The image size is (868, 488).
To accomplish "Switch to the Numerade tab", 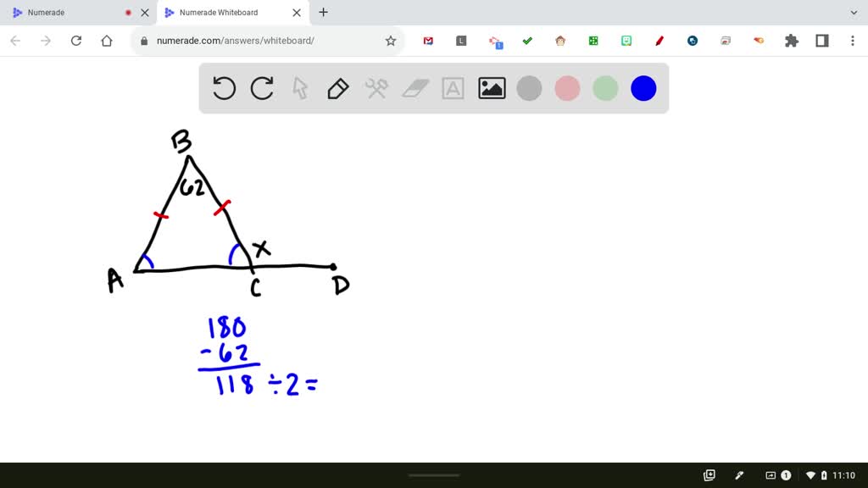I will click(x=68, y=12).
